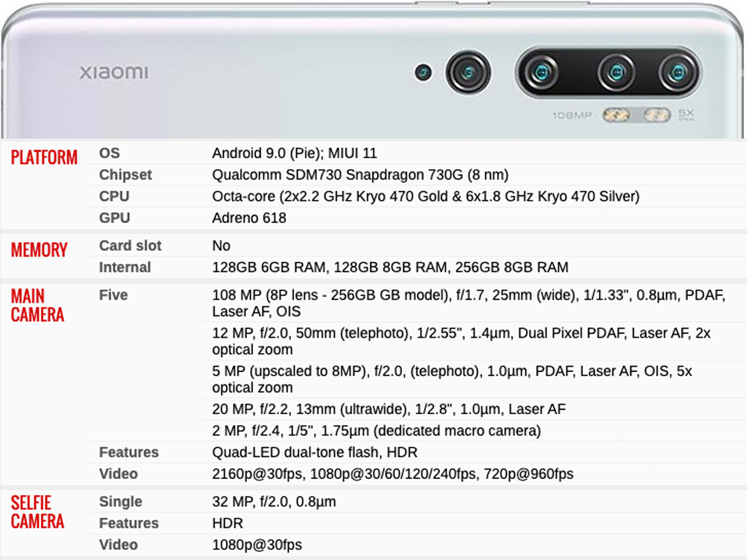This screenshot has height=560, width=747.
Task: Open the Card slot label
Action: pos(130,245)
